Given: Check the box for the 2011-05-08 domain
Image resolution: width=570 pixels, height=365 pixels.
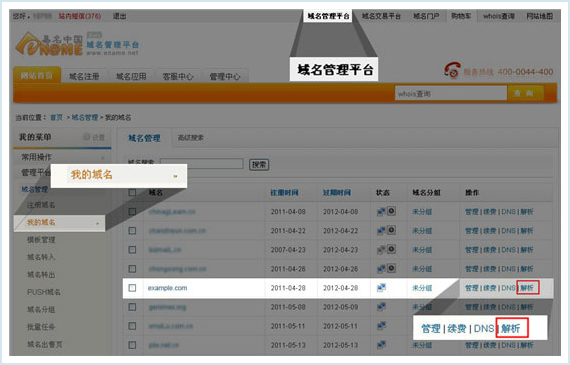Looking at the screenshot, I should pos(132,307).
